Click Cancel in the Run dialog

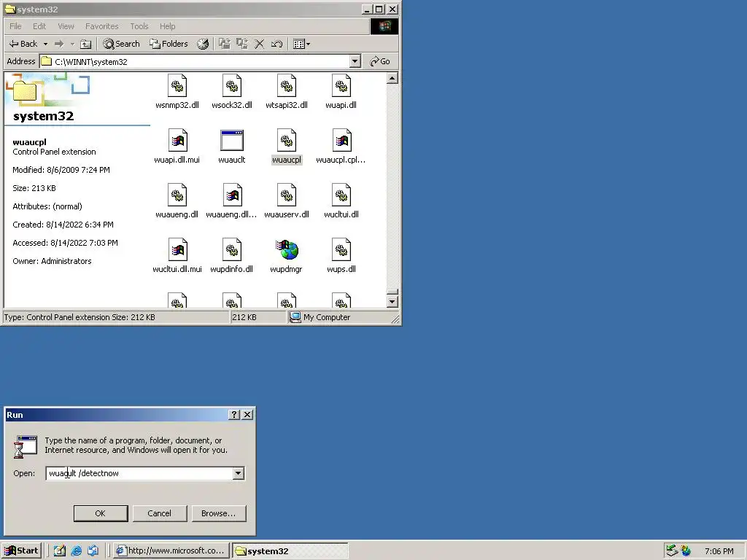(160, 513)
